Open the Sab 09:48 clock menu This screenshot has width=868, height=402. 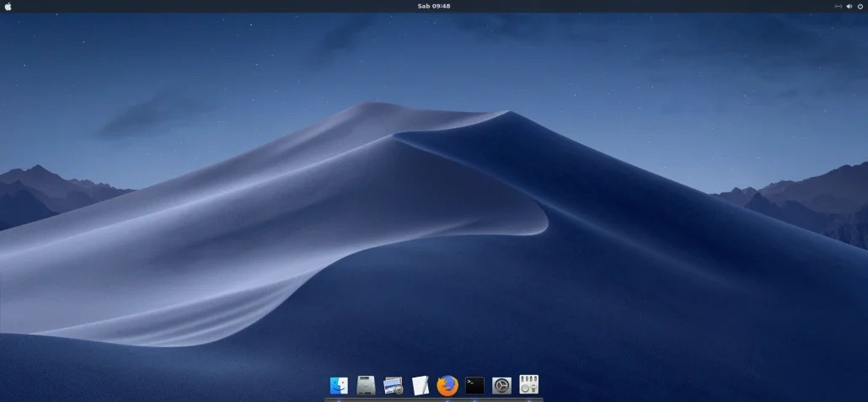tap(433, 6)
